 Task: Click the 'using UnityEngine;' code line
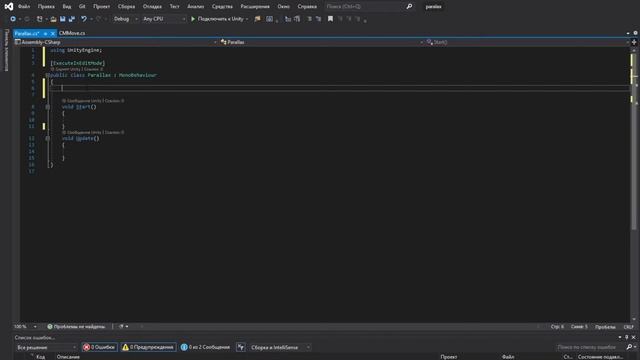coord(76,50)
